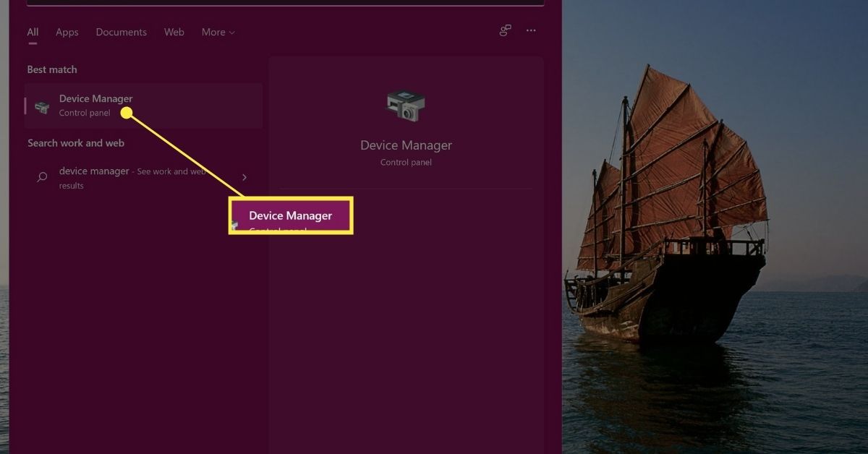Image resolution: width=868 pixels, height=454 pixels.
Task: Click the web search magnifier icon
Action: click(x=43, y=177)
